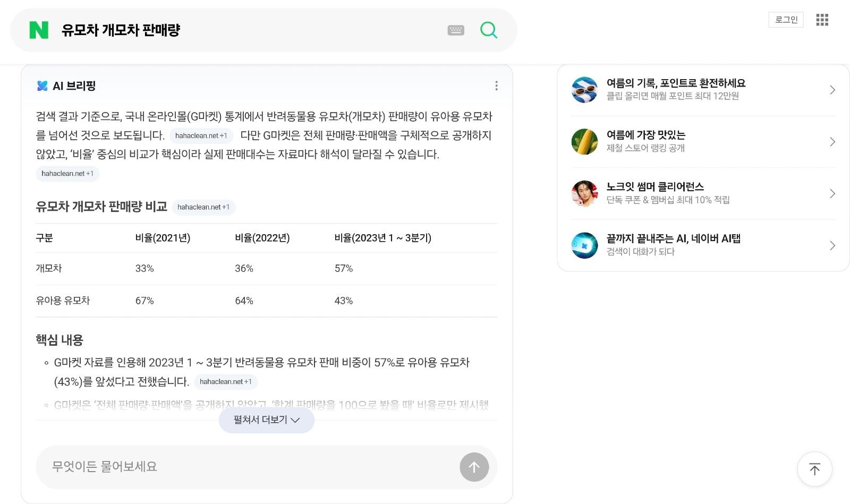Image resolution: width=850 pixels, height=504 pixels.
Task: Click the 57% cell in 개모차 row
Action: (x=344, y=269)
